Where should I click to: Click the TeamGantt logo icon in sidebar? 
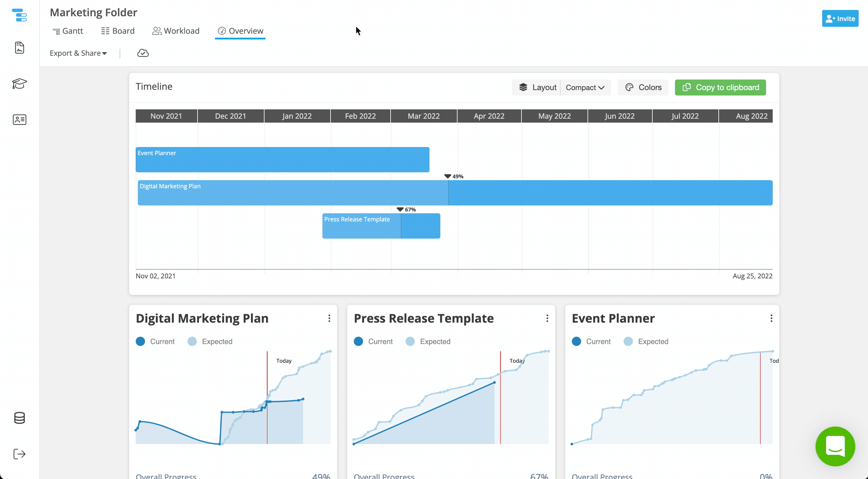19,15
